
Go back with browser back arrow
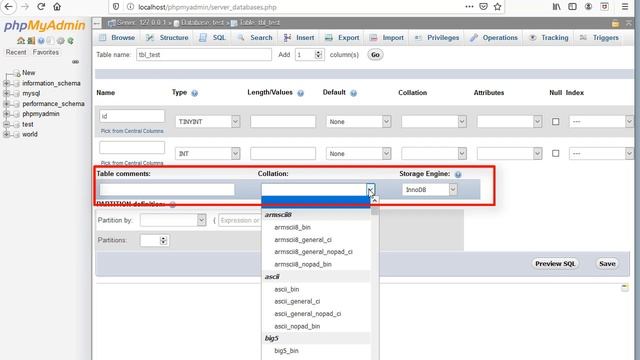point(8,7)
